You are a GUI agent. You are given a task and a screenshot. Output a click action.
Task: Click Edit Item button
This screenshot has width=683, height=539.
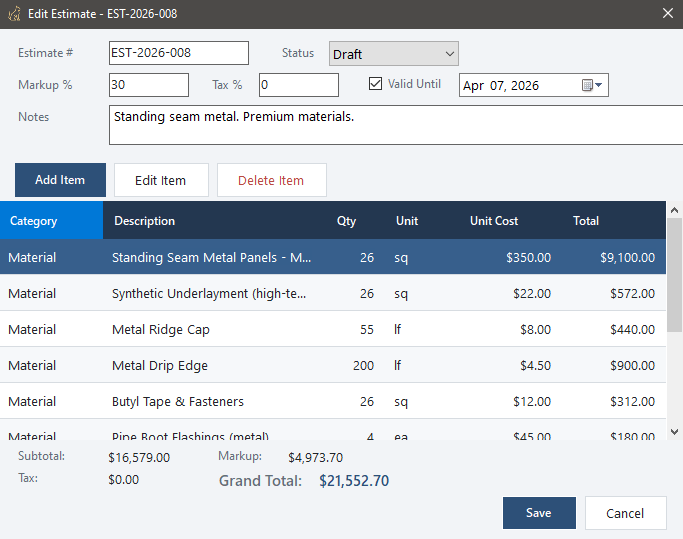[x=161, y=180]
